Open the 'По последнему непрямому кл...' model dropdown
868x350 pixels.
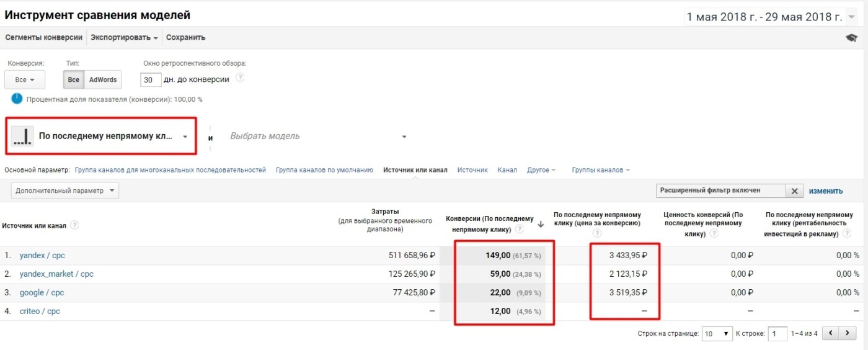[x=101, y=136]
